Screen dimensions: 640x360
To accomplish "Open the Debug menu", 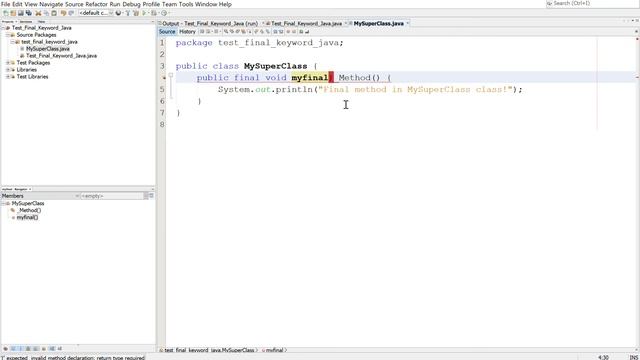I will click(131, 4).
